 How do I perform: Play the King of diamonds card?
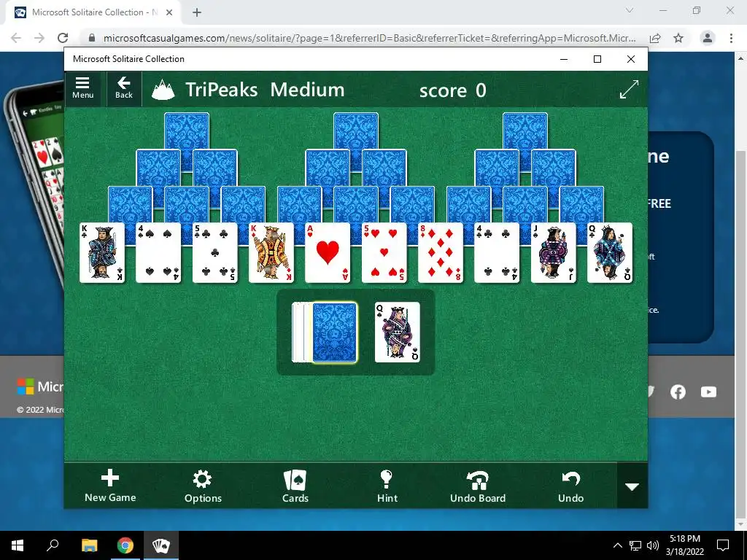click(271, 253)
